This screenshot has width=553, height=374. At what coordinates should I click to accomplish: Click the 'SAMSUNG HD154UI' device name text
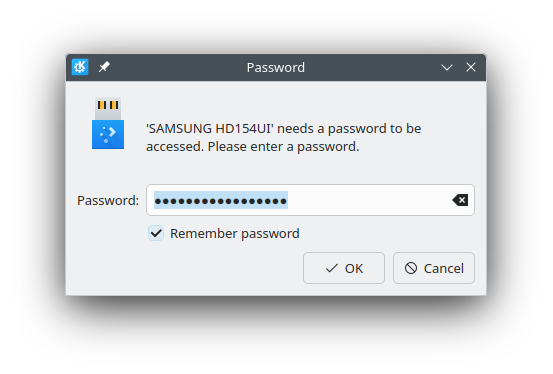(210, 128)
